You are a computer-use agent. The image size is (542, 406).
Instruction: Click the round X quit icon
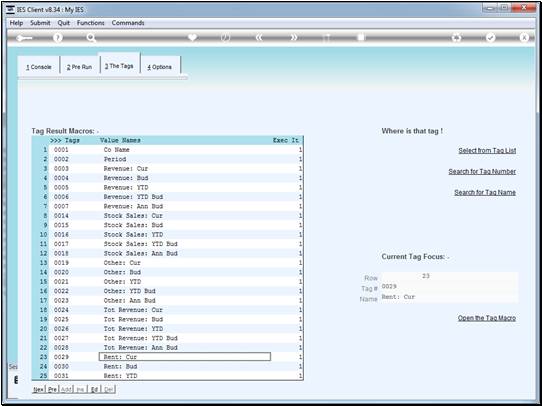click(524, 37)
